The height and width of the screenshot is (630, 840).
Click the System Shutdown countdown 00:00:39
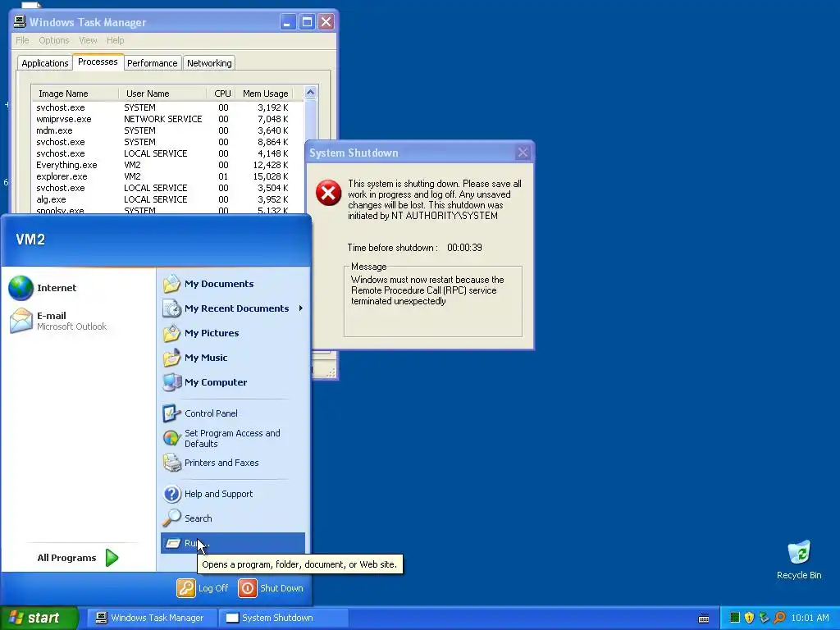coord(464,248)
